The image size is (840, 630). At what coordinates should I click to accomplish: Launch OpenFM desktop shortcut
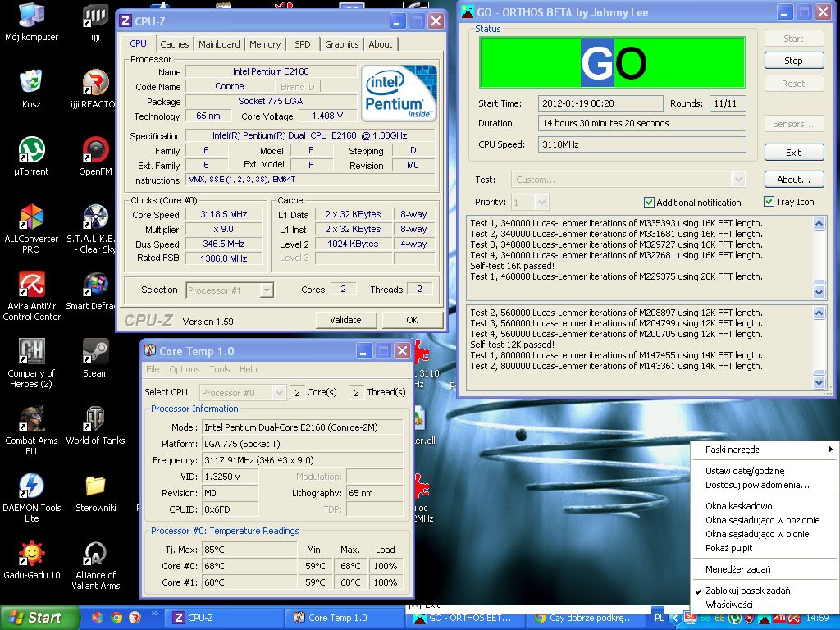pyautogui.click(x=95, y=149)
